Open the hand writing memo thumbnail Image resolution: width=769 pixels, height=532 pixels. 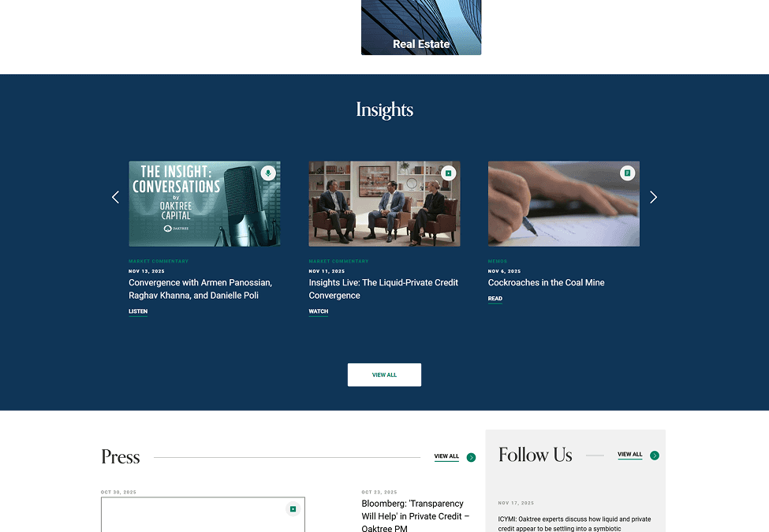tap(563, 204)
